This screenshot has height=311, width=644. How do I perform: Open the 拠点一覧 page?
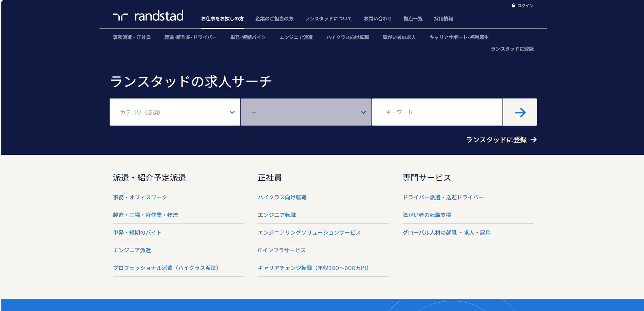pyautogui.click(x=413, y=19)
